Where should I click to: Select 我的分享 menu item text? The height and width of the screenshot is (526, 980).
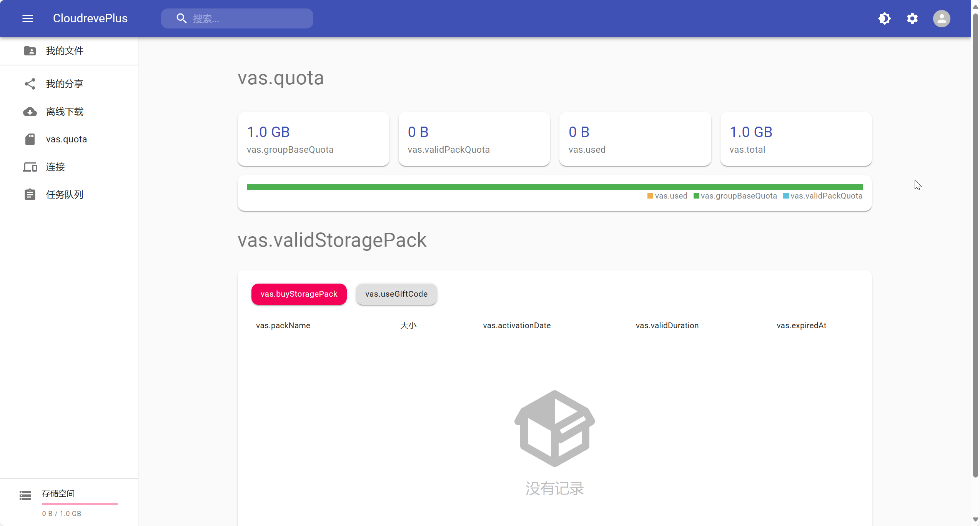(65, 84)
